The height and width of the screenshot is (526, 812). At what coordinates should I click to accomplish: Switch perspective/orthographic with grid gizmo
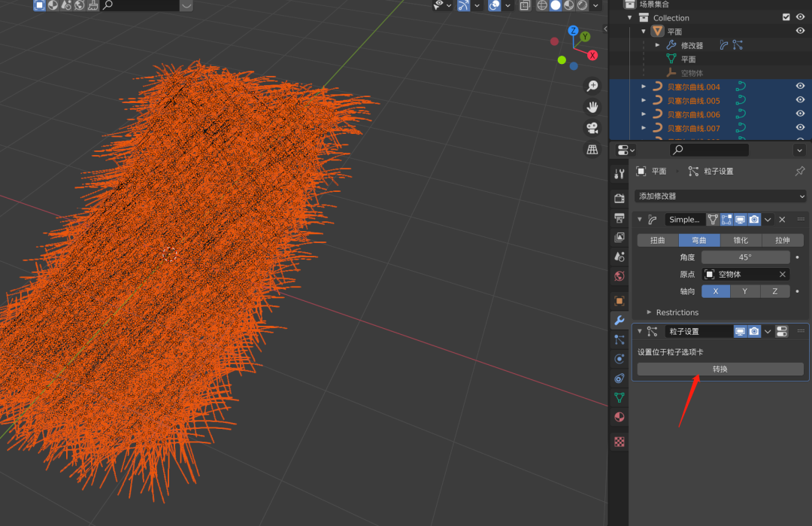tap(592, 149)
